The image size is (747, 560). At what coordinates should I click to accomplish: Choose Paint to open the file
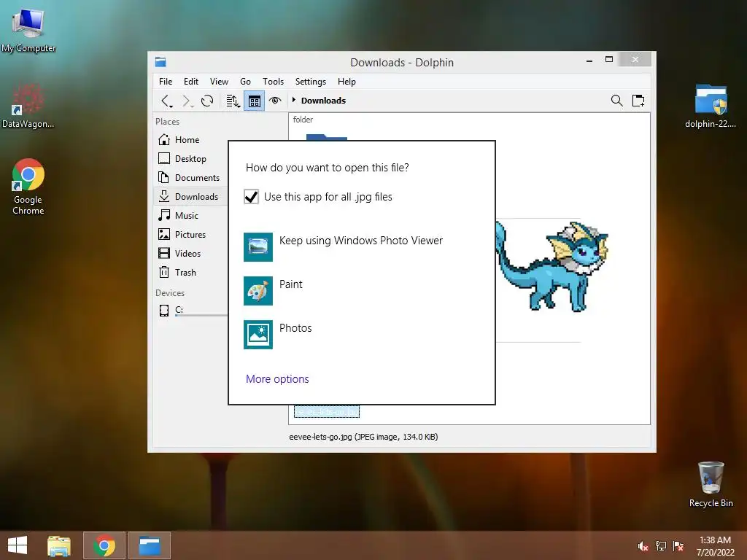pyautogui.click(x=362, y=290)
